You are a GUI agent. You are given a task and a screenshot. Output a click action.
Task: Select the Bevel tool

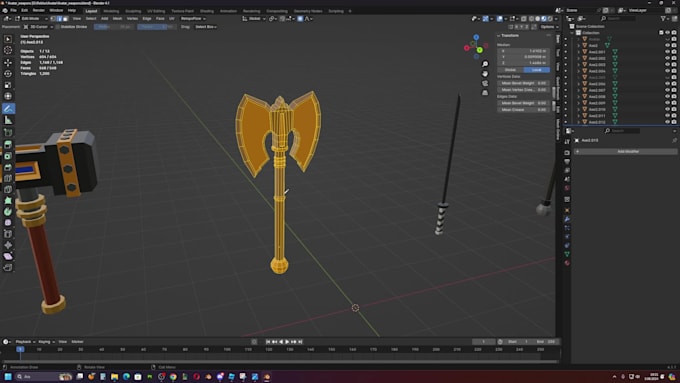pos(8,167)
